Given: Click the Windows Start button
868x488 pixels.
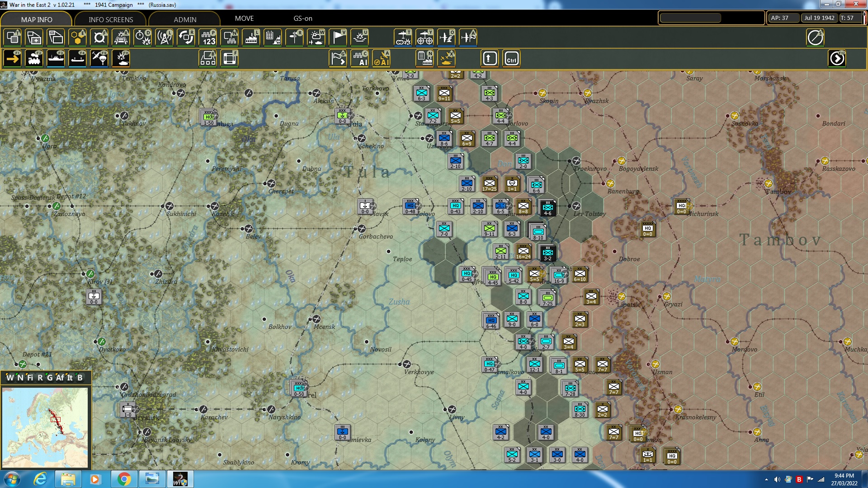Looking at the screenshot, I should tap(12, 479).
